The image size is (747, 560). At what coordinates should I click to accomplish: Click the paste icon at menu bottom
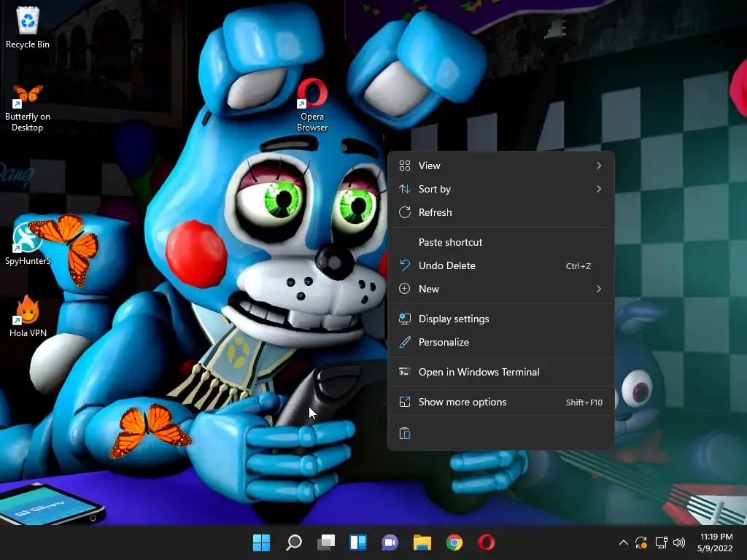pyautogui.click(x=404, y=433)
